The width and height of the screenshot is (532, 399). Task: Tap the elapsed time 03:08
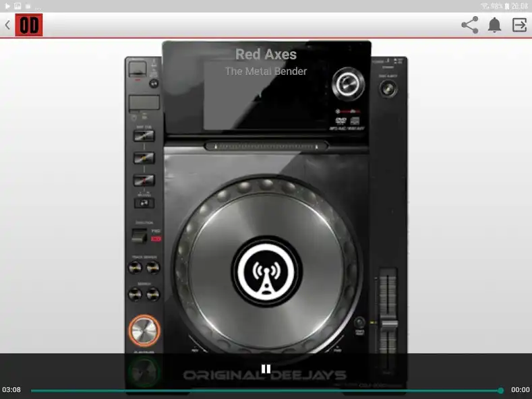point(11,390)
